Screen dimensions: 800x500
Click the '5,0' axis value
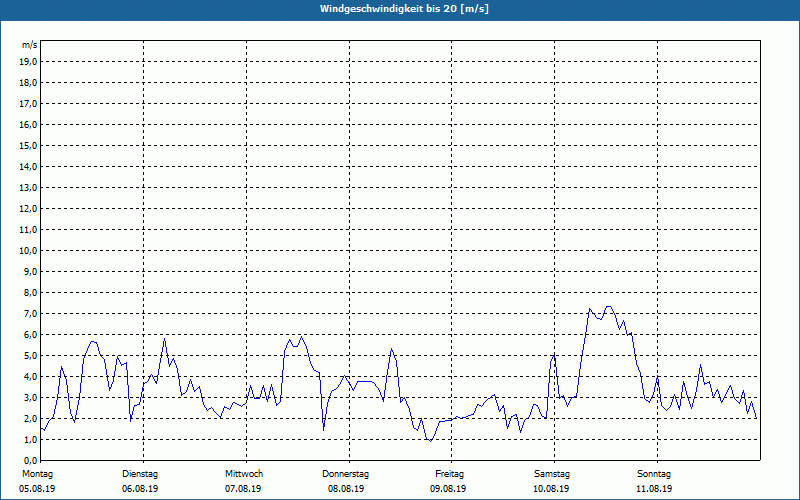pyautogui.click(x=31, y=356)
